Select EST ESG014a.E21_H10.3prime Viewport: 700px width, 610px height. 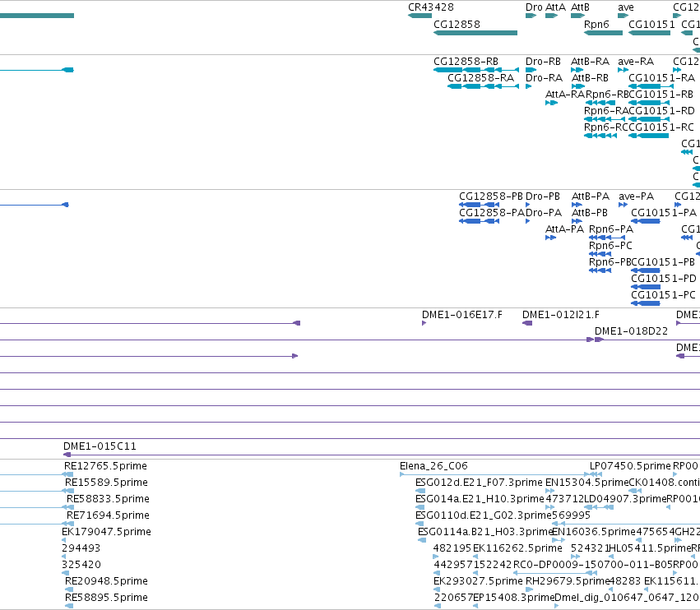pyautogui.click(x=480, y=499)
